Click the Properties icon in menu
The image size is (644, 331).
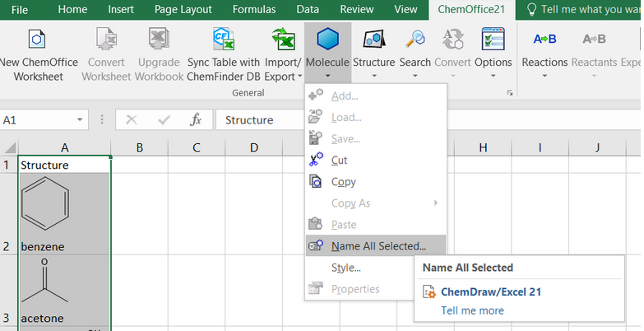pos(316,289)
